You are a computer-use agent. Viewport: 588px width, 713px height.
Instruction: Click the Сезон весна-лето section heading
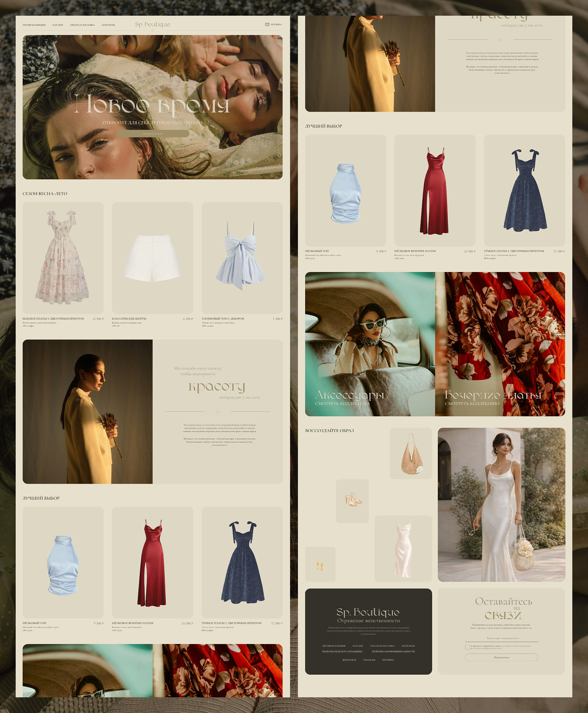[45, 194]
